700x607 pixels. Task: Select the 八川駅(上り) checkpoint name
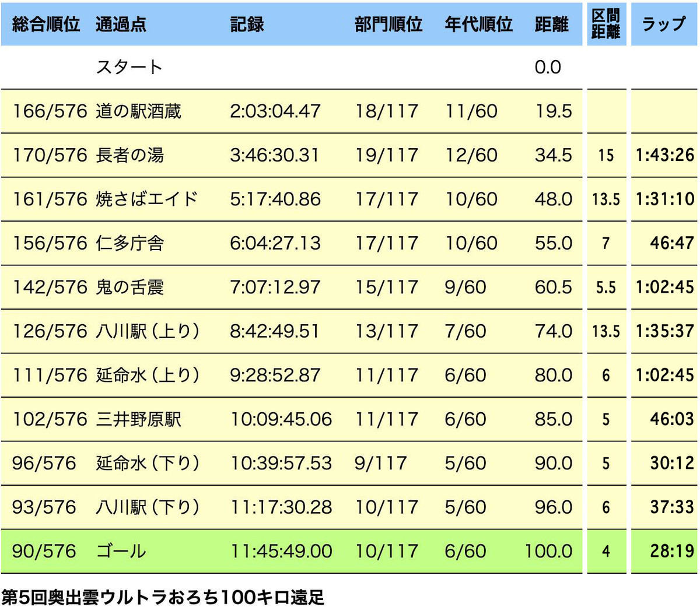pos(148,331)
